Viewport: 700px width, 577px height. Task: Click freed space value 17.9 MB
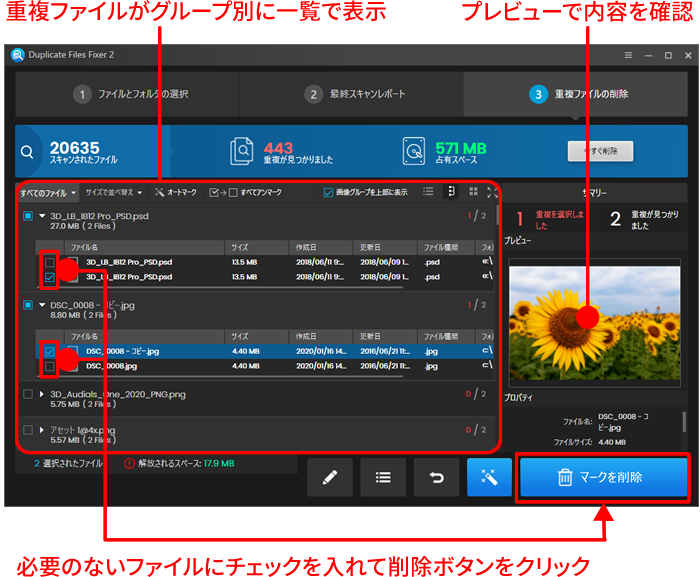click(x=219, y=464)
